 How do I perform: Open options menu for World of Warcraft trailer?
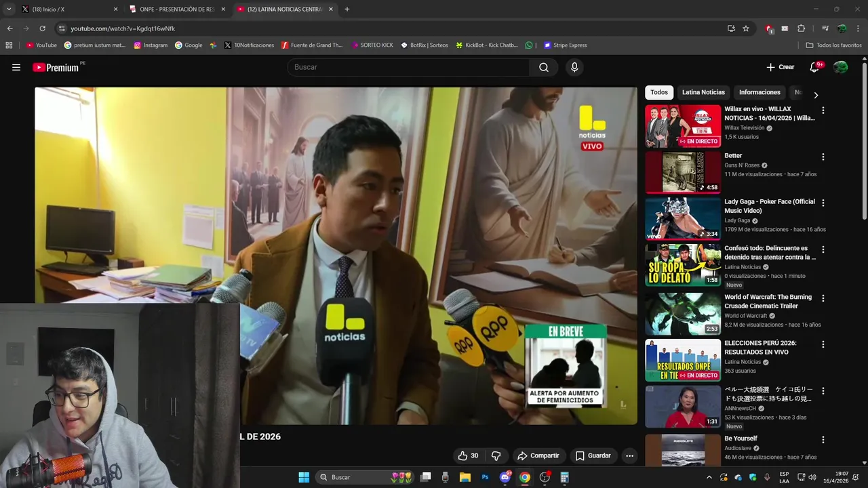coord(823,298)
